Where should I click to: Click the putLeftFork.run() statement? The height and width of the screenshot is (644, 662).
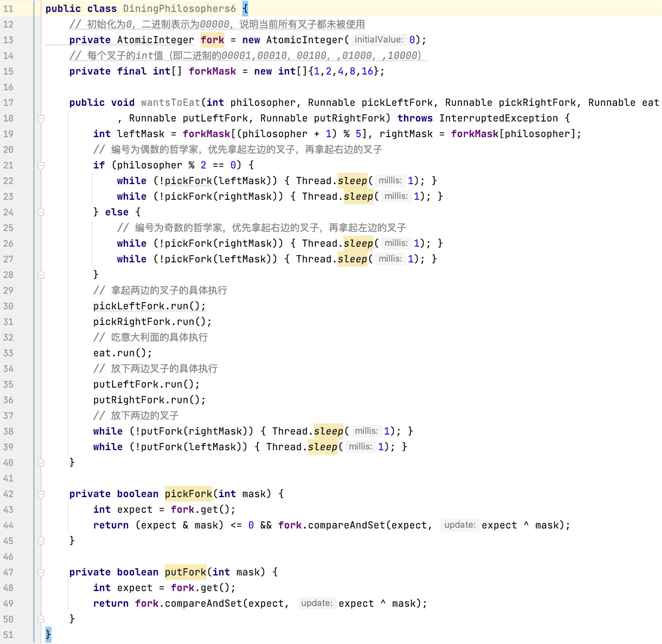(146, 384)
